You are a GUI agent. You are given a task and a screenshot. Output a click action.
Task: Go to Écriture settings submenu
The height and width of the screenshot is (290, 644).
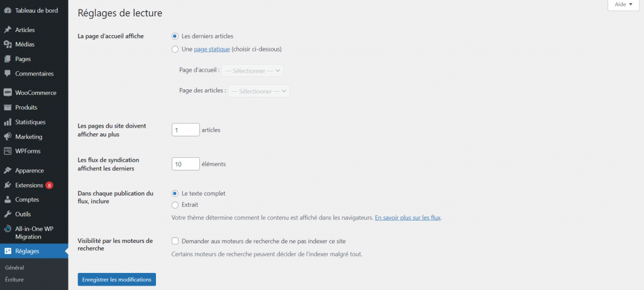click(x=14, y=279)
